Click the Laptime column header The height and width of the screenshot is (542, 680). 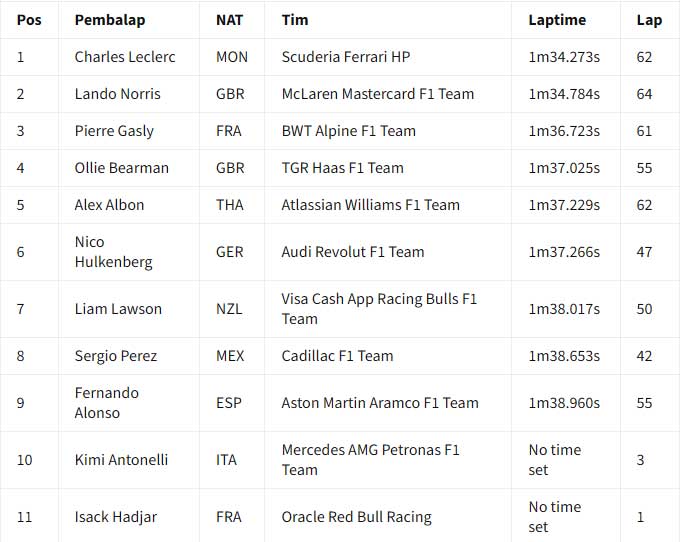(x=557, y=19)
